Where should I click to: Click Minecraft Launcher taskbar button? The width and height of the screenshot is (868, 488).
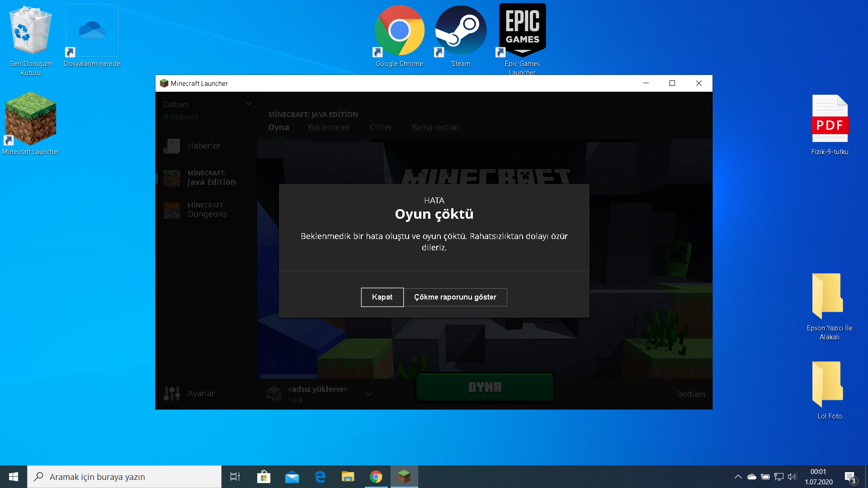click(x=404, y=477)
